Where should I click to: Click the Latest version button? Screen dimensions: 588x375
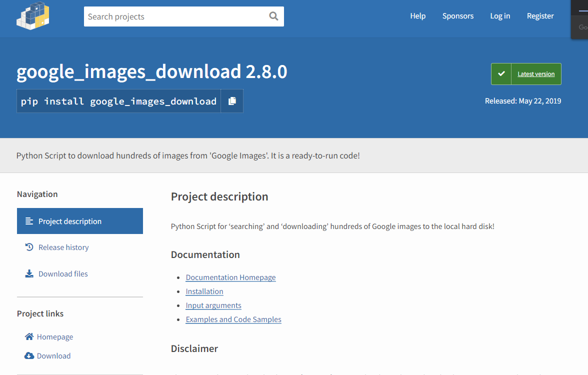[526, 74]
